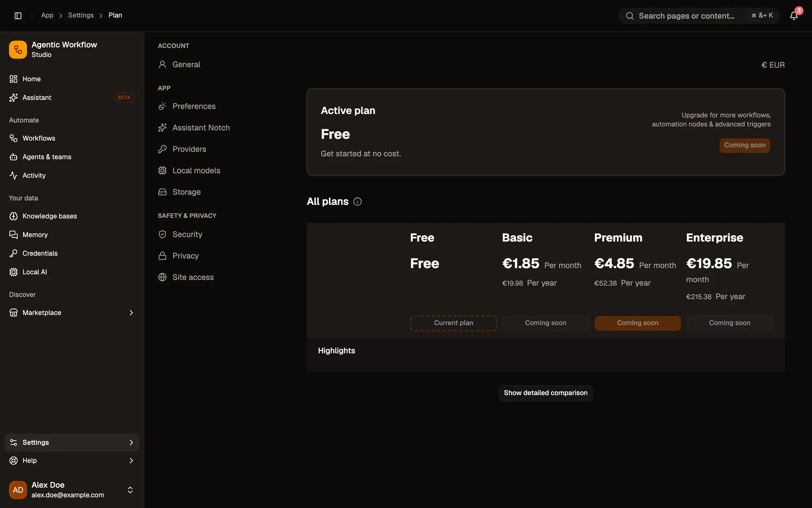This screenshot has height=508, width=812.
Task: Go to App in the breadcrumb
Action: pos(47,15)
